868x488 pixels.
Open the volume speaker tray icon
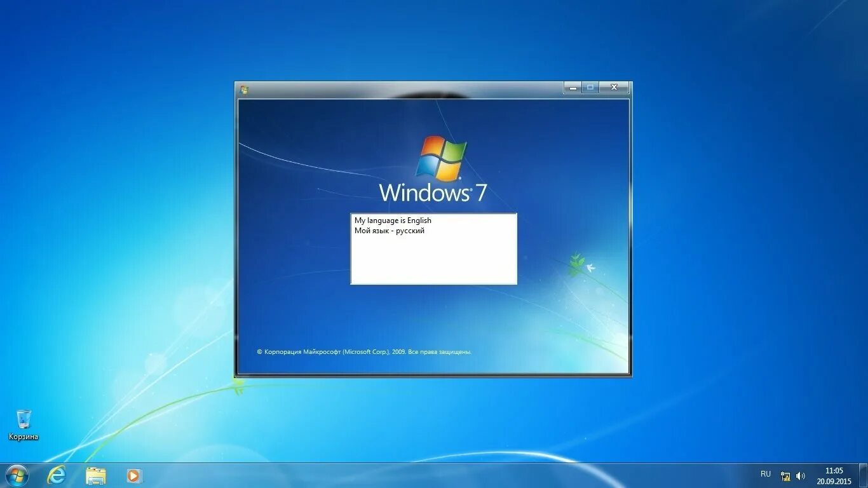tap(801, 476)
